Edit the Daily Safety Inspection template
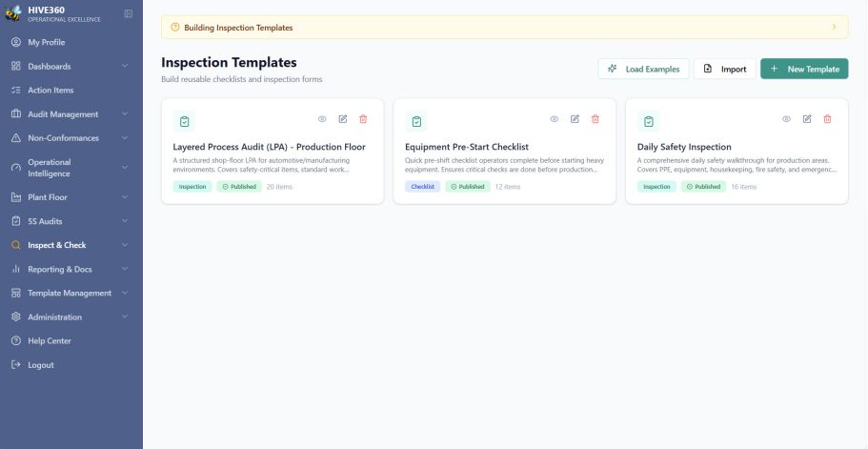Screen dimensions: 868x449 [807, 119]
